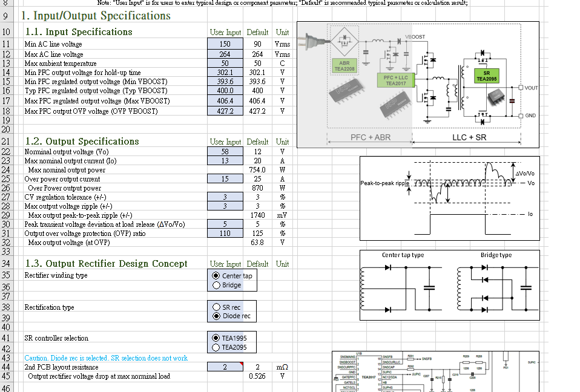
Task: Click the PFC + LLC TEA2017 block
Action: 395,80
